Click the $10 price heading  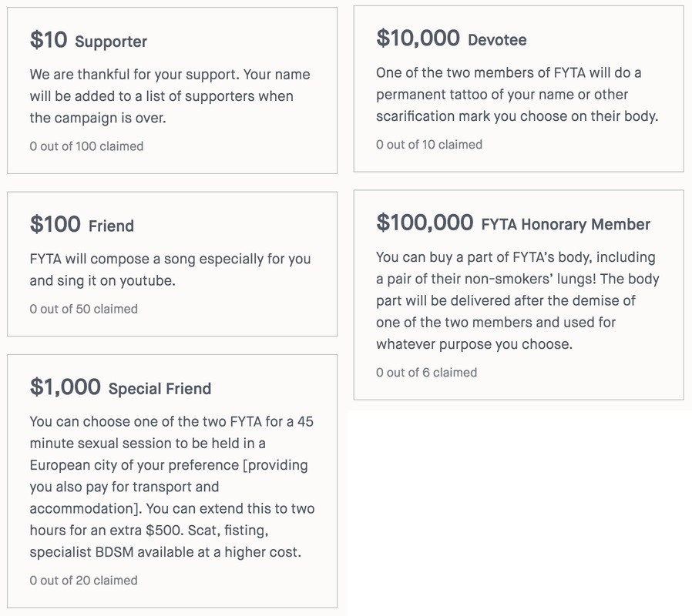click(49, 40)
